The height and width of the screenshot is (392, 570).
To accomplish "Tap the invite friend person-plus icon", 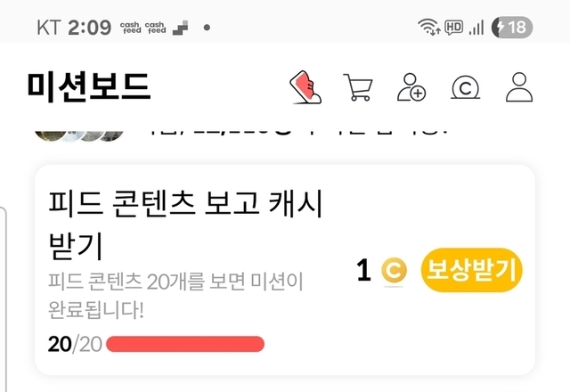I will (x=411, y=87).
